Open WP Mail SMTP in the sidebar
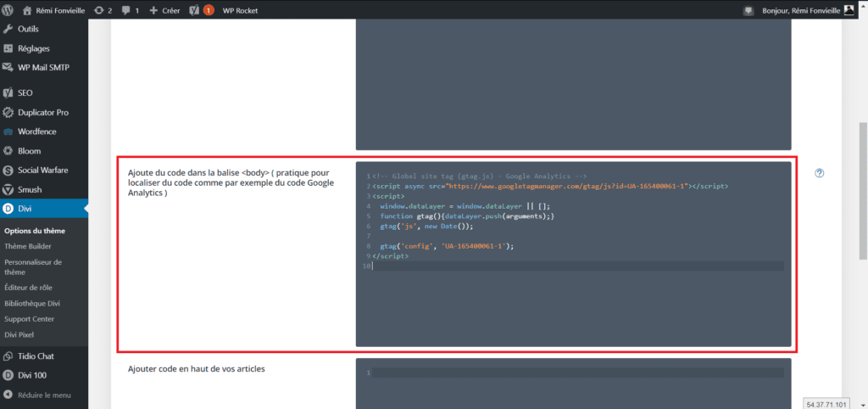 pos(44,68)
